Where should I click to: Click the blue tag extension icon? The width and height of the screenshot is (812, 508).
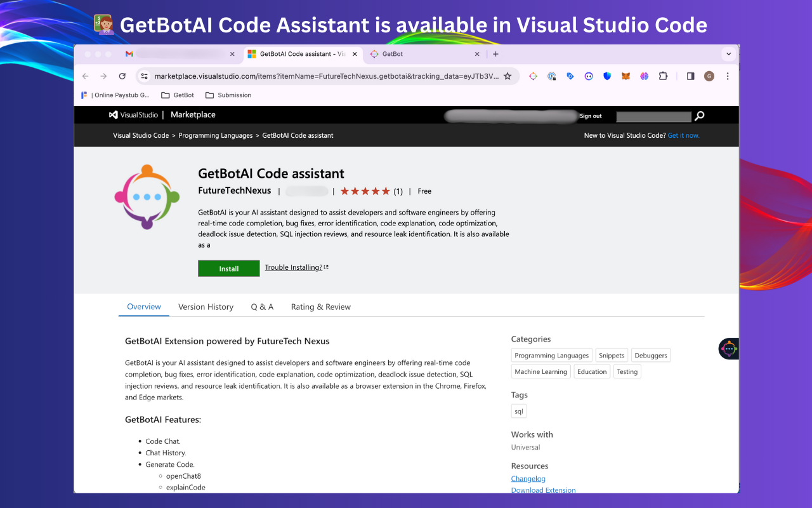pos(570,76)
